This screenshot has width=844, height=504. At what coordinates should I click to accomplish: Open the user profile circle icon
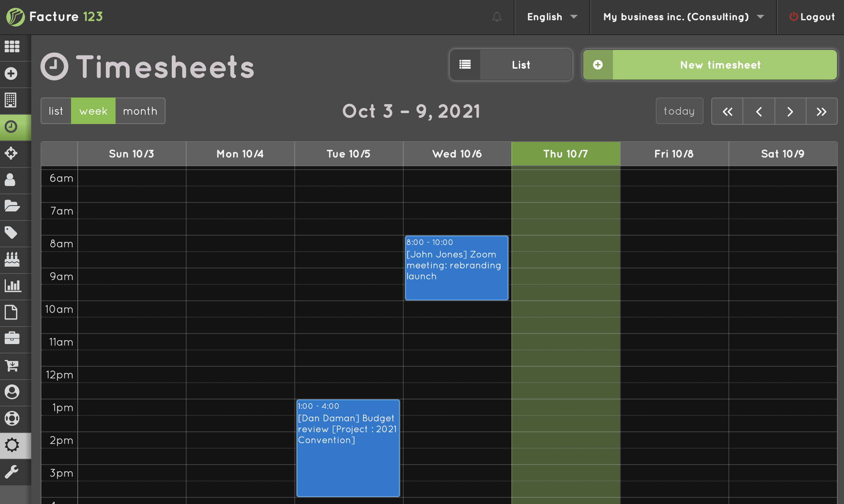coord(12,392)
